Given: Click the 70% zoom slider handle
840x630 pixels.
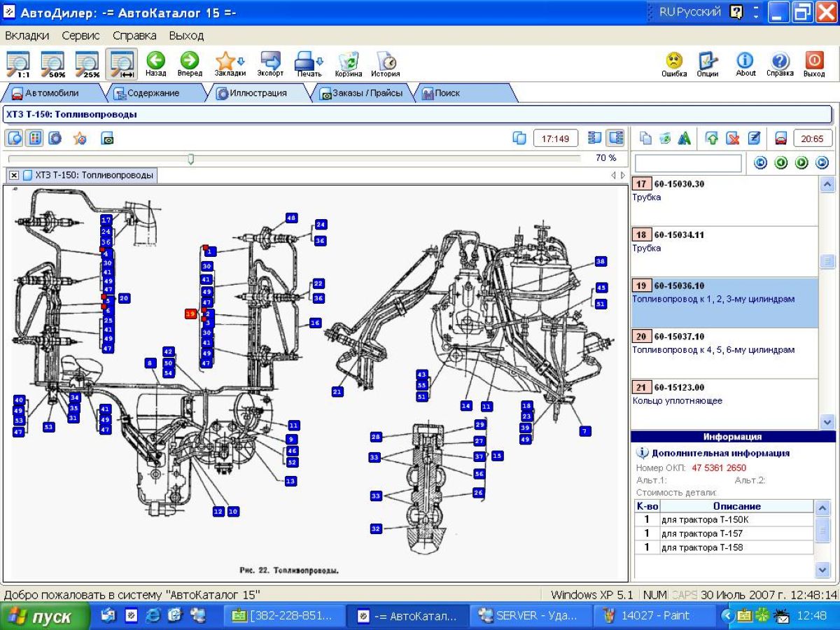Looking at the screenshot, I should pyautogui.click(x=190, y=159).
